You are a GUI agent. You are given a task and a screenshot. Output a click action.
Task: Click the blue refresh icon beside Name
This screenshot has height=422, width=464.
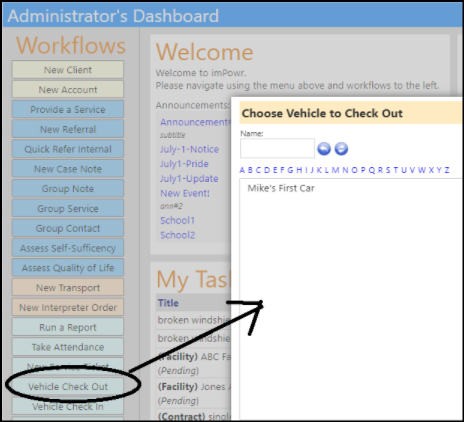(x=341, y=149)
